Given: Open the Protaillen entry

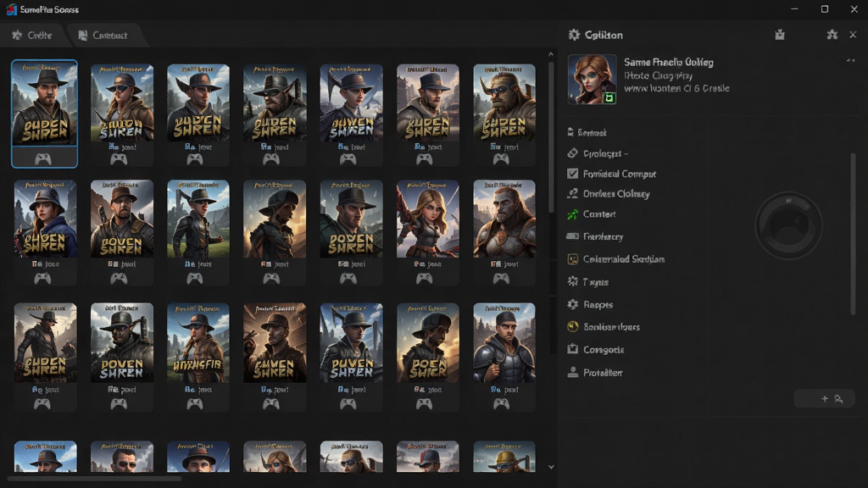Looking at the screenshot, I should click(x=603, y=373).
